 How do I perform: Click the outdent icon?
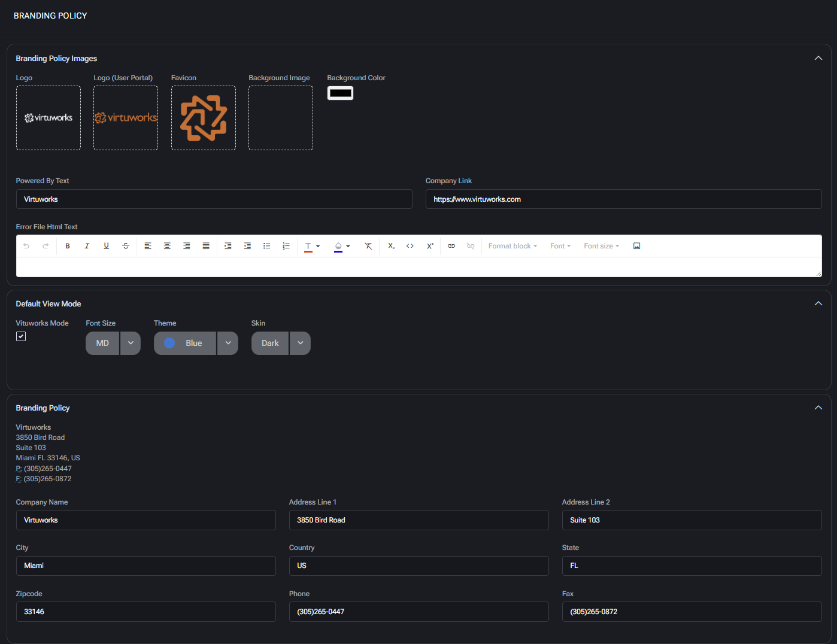[x=247, y=246]
